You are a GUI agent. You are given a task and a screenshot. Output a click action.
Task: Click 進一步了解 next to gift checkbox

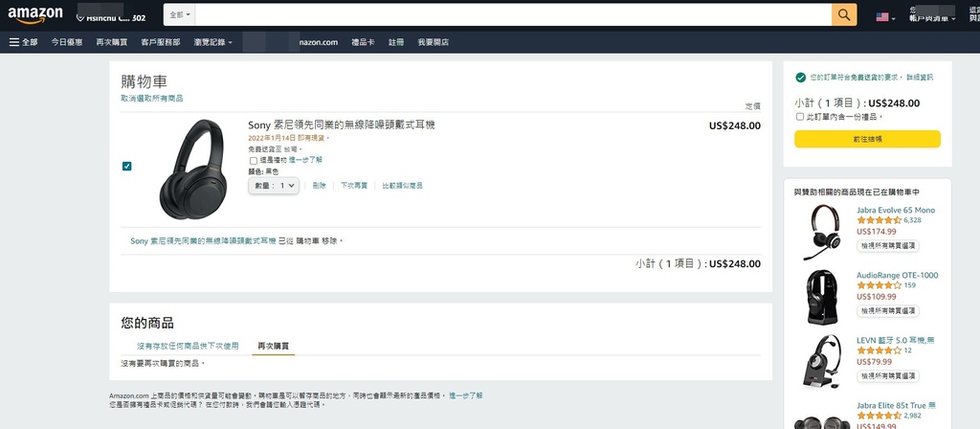[305, 160]
